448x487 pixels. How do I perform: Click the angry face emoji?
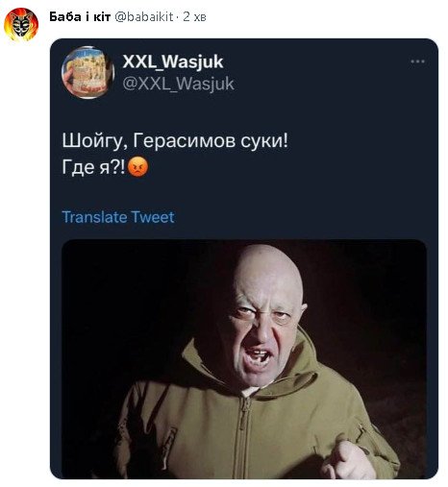tap(138, 166)
